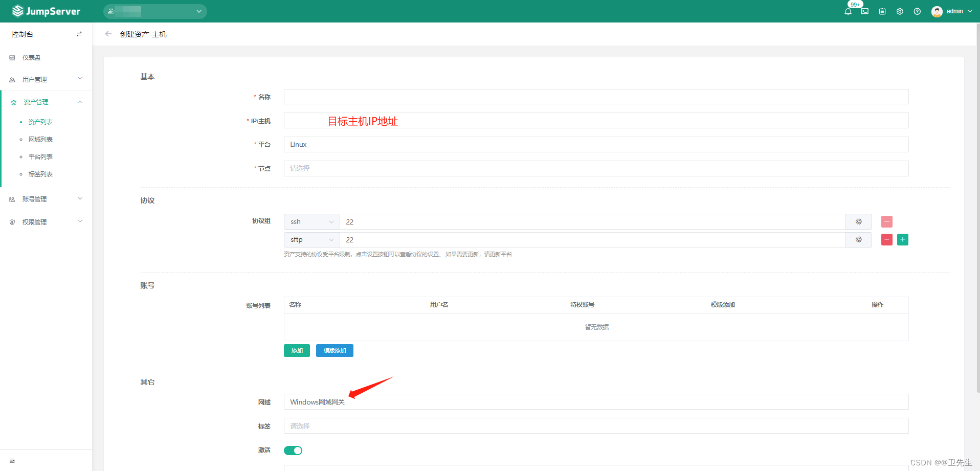980x471 pixels.
Task: Open the 平台 Linux select field
Action: (596, 145)
